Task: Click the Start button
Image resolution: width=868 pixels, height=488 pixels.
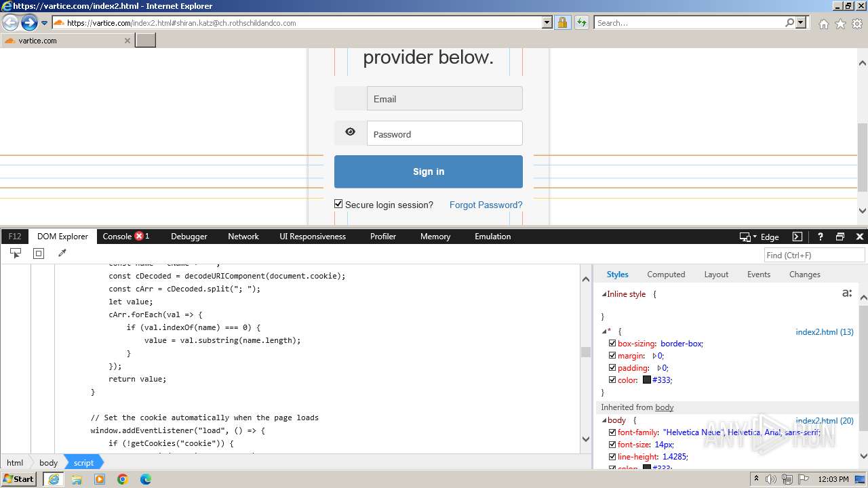Action: pos(19,479)
